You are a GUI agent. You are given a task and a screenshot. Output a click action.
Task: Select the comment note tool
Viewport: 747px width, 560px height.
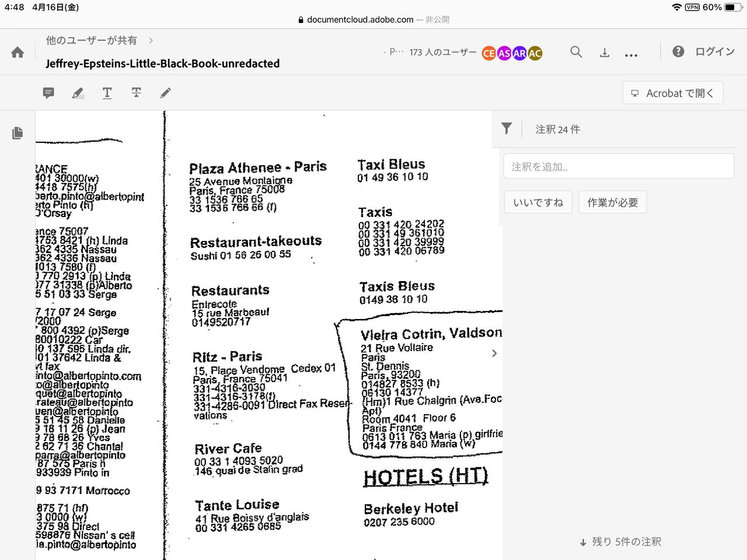pyautogui.click(x=48, y=93)
